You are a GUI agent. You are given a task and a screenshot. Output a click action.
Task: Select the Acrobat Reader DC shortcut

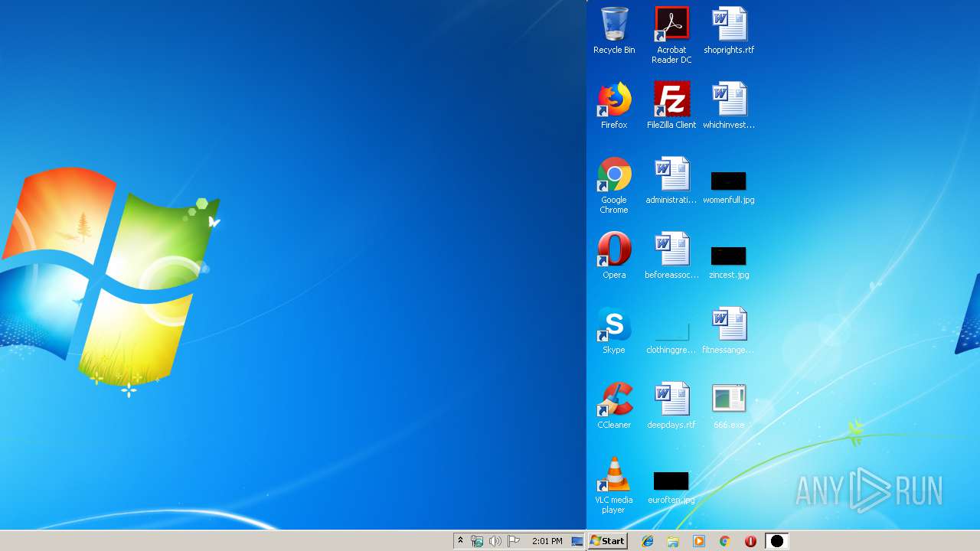(671, 35)
